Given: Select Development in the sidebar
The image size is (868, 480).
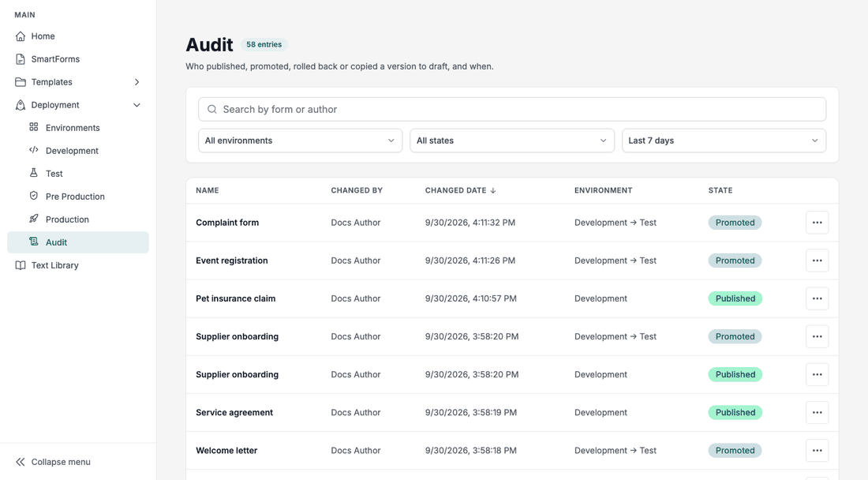Looking at the screenshot, I should [x=78, y=151].
